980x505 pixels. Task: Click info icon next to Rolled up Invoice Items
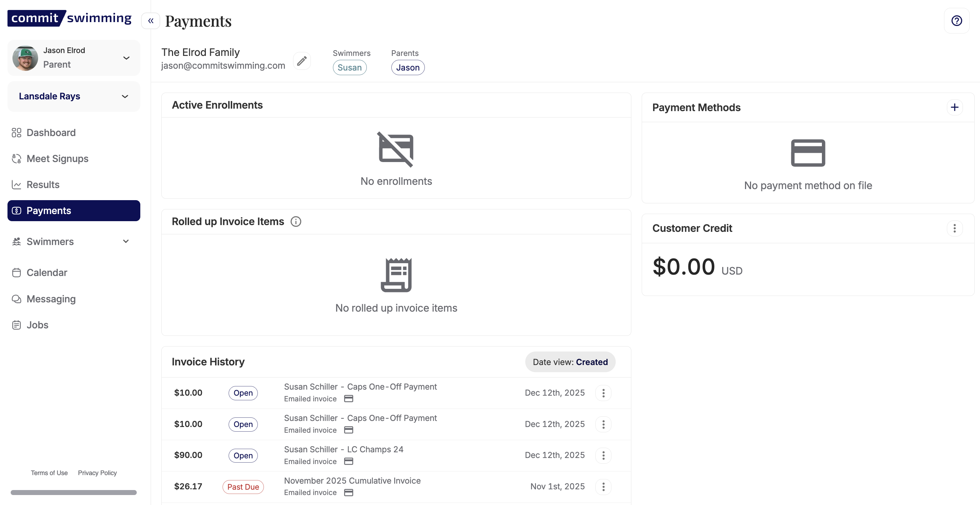(296, 222)
